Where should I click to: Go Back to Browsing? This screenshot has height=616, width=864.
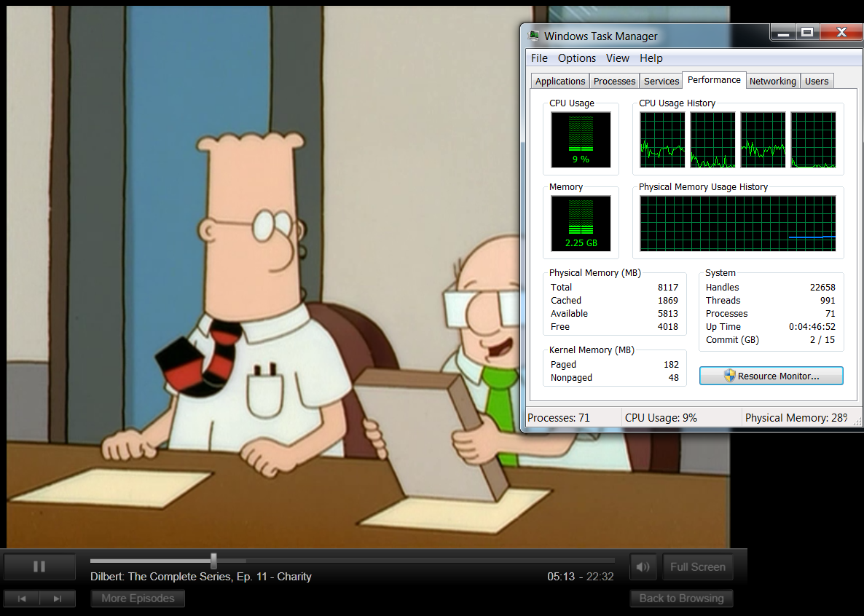pyautogui.click(x=681, y=599)
